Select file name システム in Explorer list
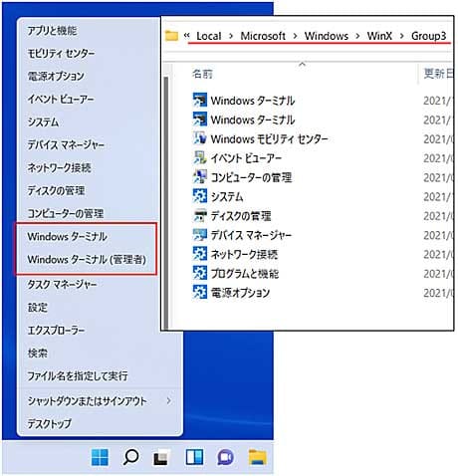The width and height of the screenshot is (458, 476). tap(227, 196)
